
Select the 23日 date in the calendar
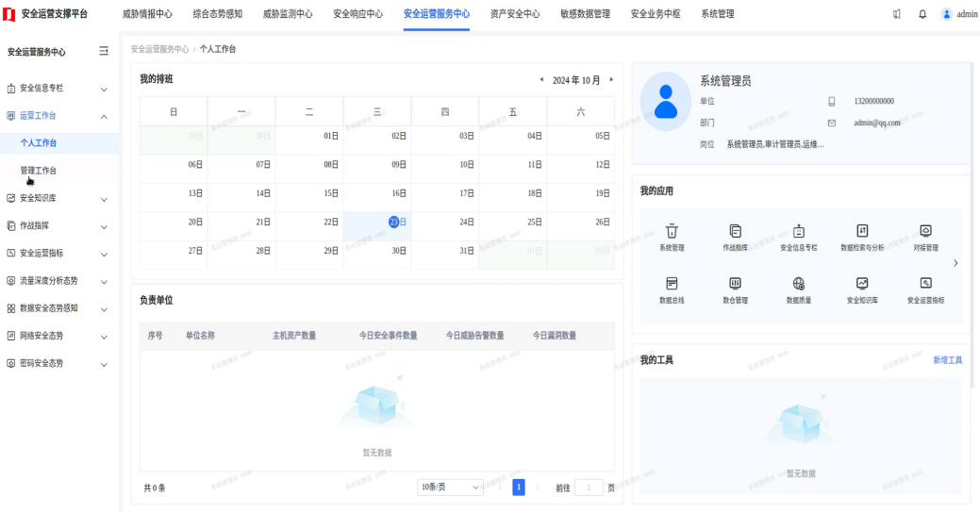click(397, 223)
